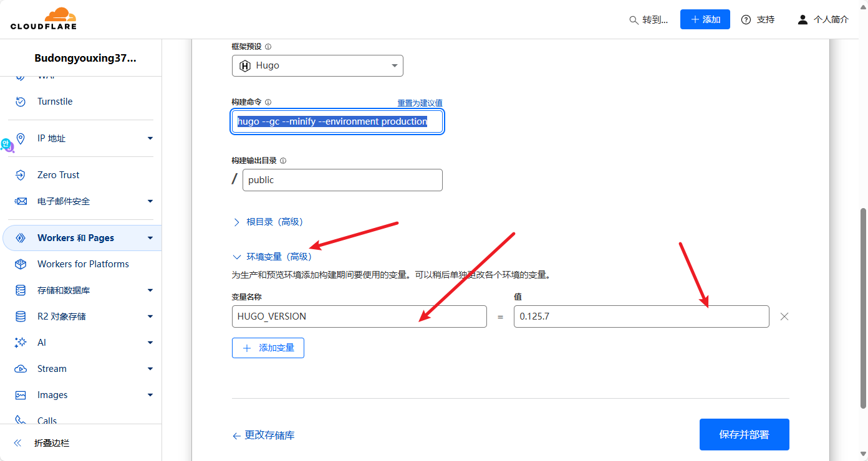Click the Images sidebar icon
This screenshot has height=461, width=868.
(21, 395)
